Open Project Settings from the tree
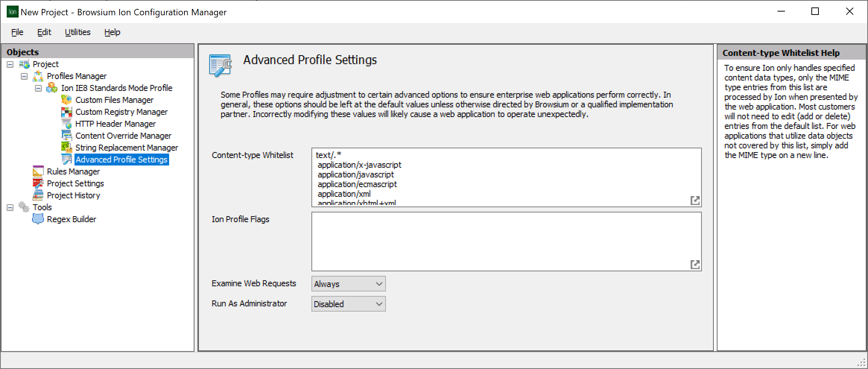The width and height of the screenshot is (868, 369). point(76,183)
